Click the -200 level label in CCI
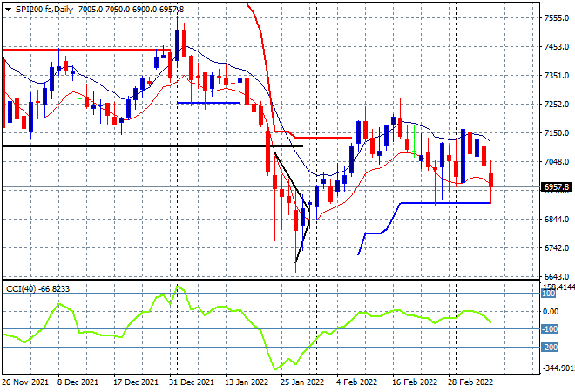Screen dimensions: 575x392 (x=550, y=347)
